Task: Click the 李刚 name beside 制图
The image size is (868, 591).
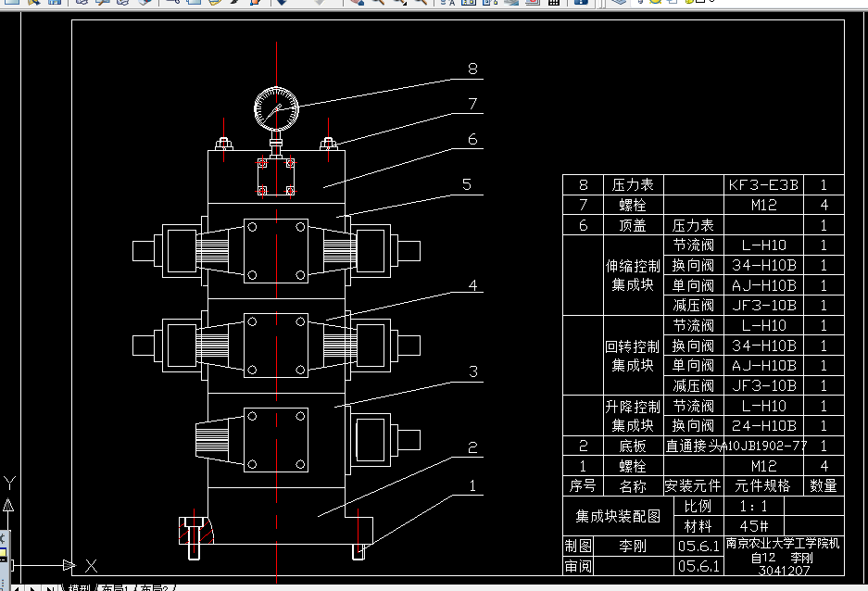Action: pos(633,547)
